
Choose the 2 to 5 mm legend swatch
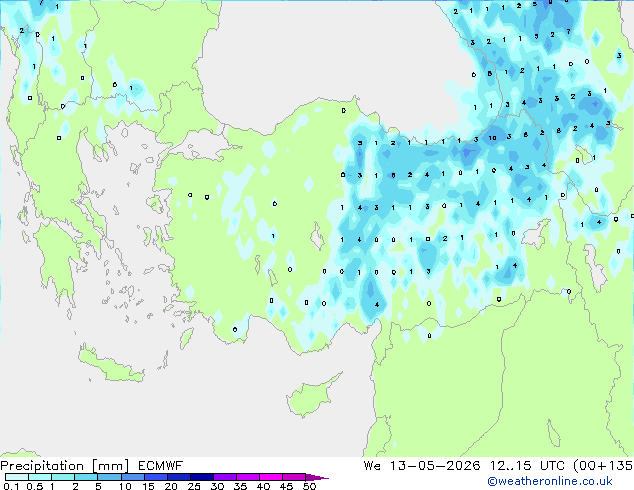click(x=86, y=477)
